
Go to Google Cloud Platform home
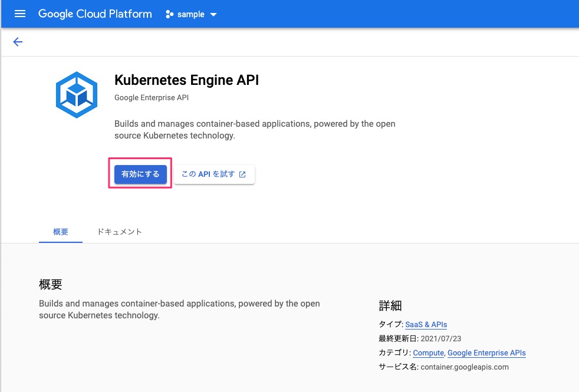point(95,14)
